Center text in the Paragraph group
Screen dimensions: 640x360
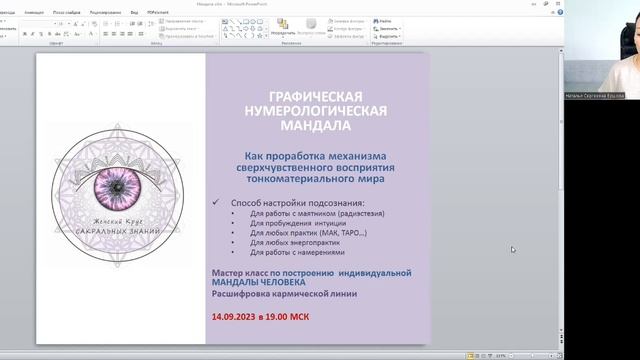tap(114, 34)
